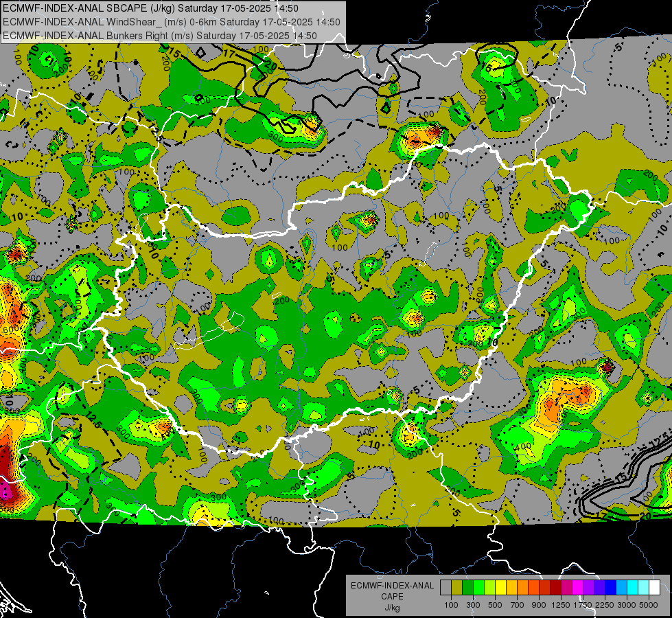
Task: Click the 1250 label under the colorbar
Action: 561,605
